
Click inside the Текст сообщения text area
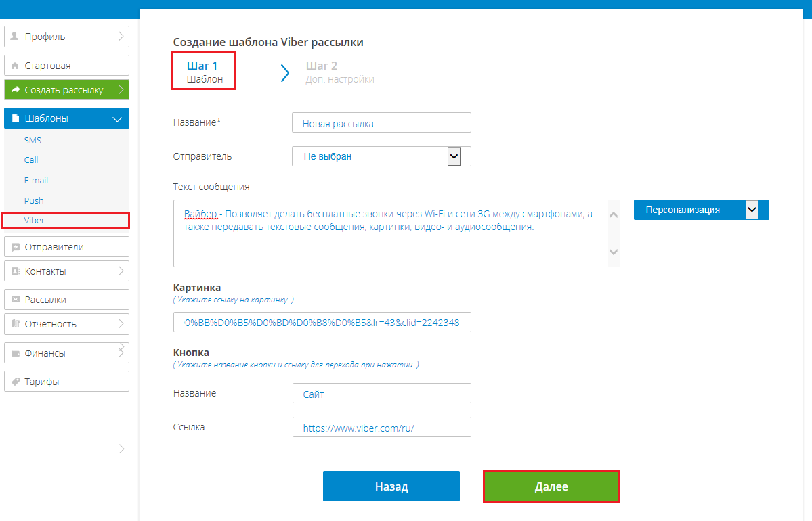397,233
